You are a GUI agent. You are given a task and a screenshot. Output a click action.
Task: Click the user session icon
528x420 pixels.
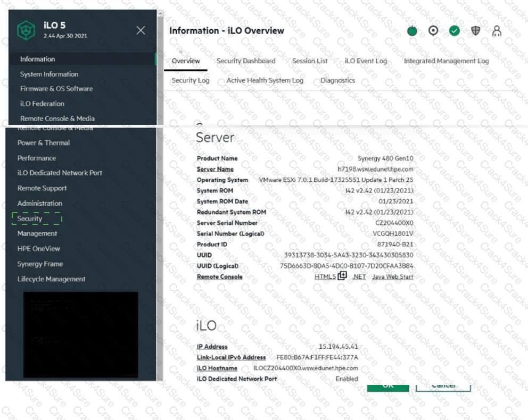coord(496,31)
